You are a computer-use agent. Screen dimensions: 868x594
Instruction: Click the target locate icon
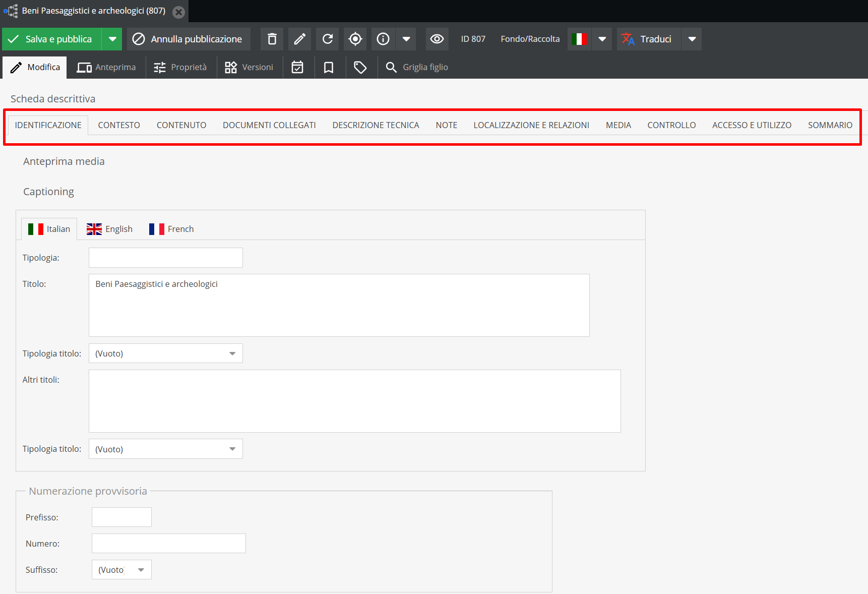pos(355,39)
